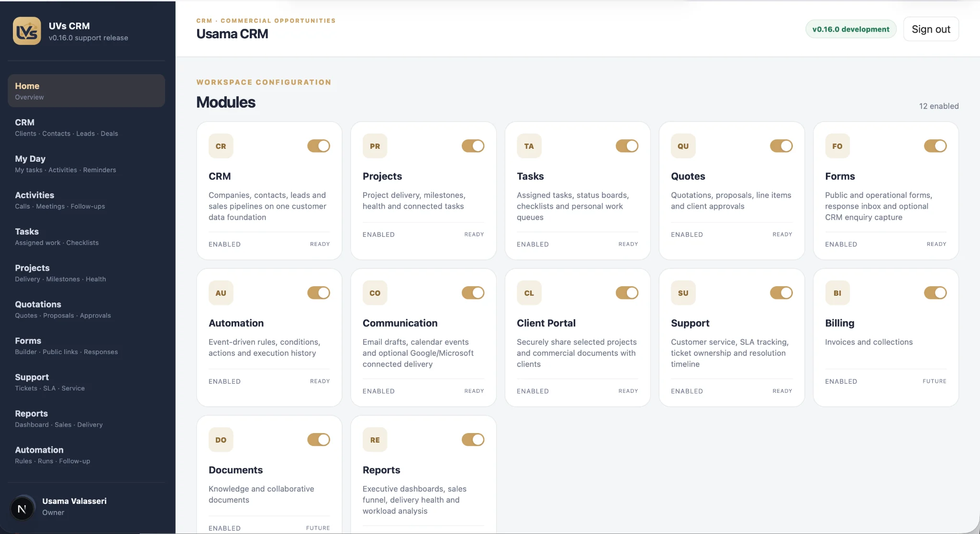The image size is (980, 534).
Task: Click the TA badge on Tasks card
Action: [x=529, y=146]
